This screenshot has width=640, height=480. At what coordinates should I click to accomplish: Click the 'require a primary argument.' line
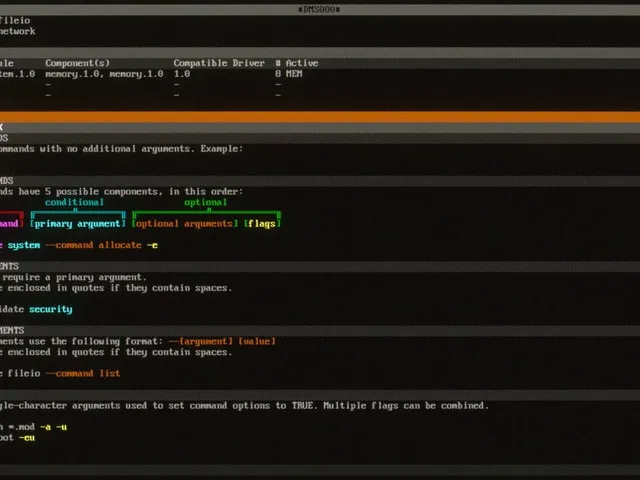click(x=74, y=277)
